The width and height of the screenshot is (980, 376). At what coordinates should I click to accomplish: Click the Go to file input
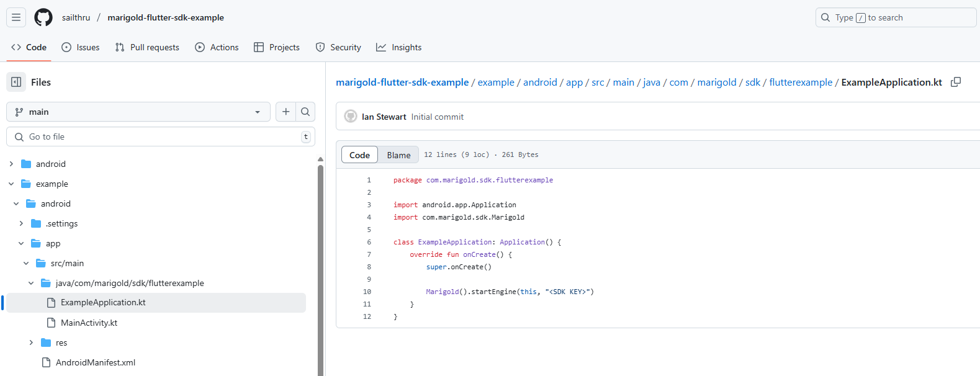coord(161,137)
